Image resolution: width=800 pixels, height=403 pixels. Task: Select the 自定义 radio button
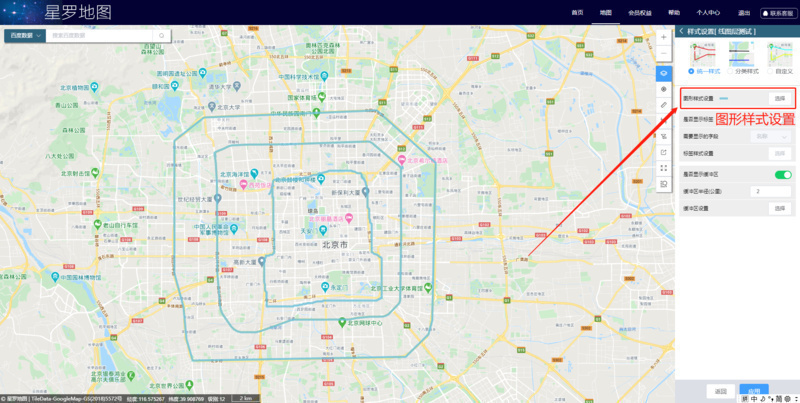pyautogui.click(x=770, y=71)
